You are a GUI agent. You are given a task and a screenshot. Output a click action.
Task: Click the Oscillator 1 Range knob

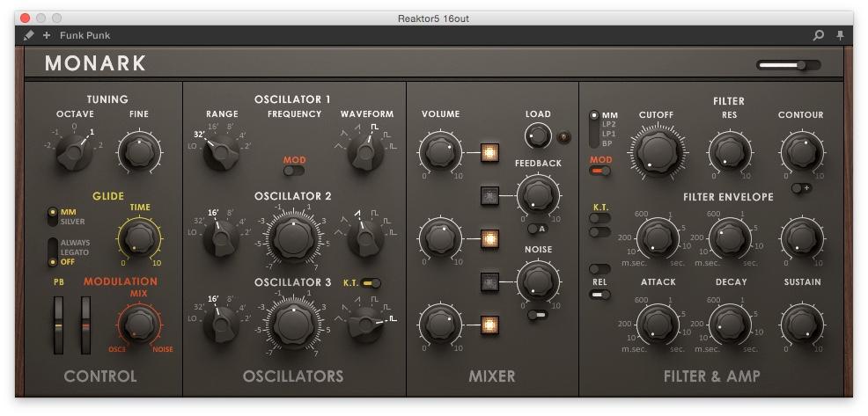click(222, 152)
